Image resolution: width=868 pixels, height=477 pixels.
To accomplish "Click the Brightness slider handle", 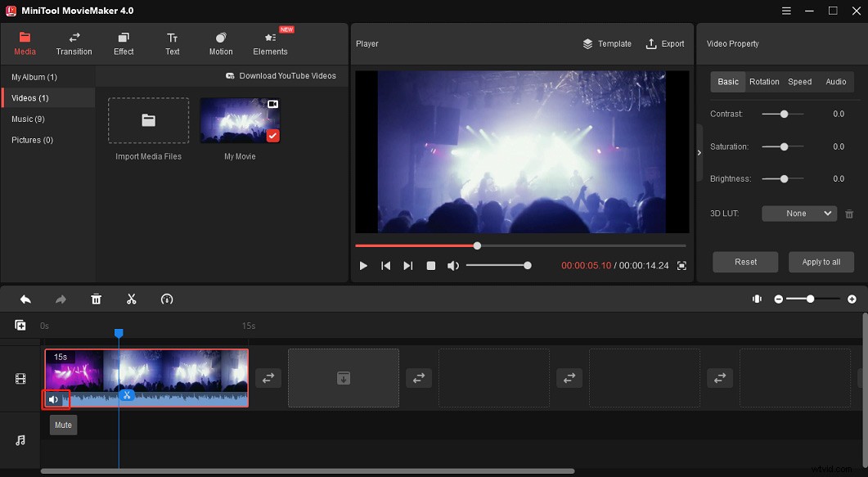I will tap(783, 178).
